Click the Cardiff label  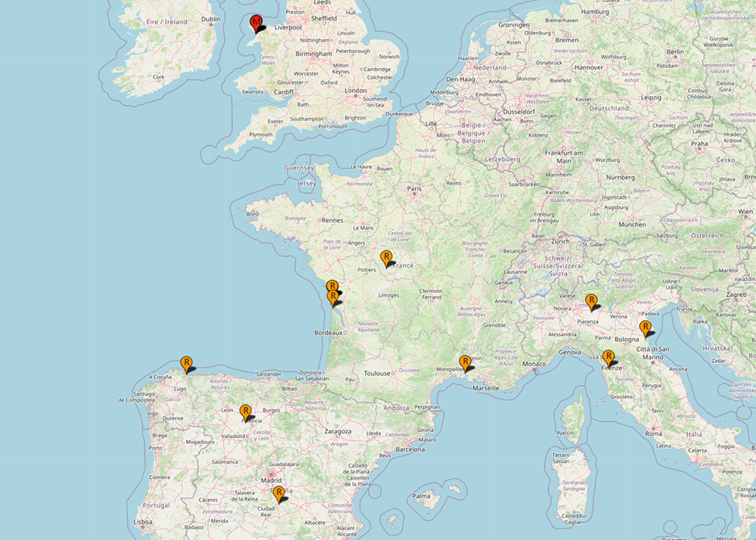tap(283, 92)
